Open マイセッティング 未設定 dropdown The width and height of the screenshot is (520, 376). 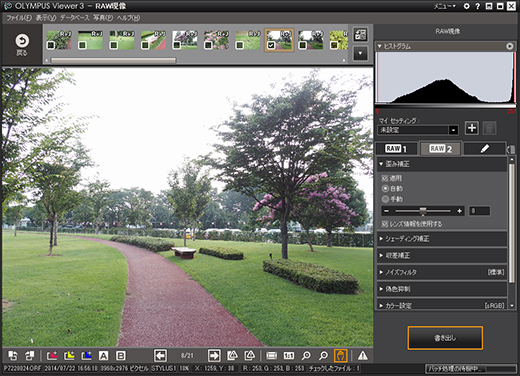pos(418,130)
